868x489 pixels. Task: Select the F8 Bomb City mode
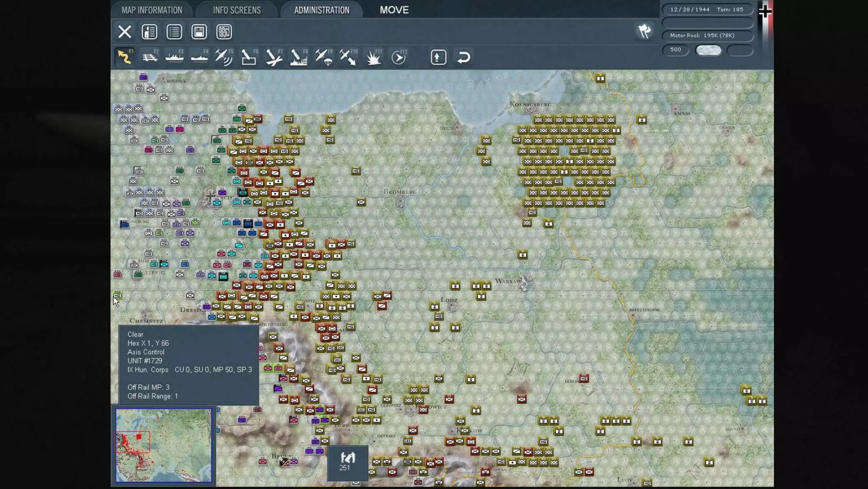[298, 57]
